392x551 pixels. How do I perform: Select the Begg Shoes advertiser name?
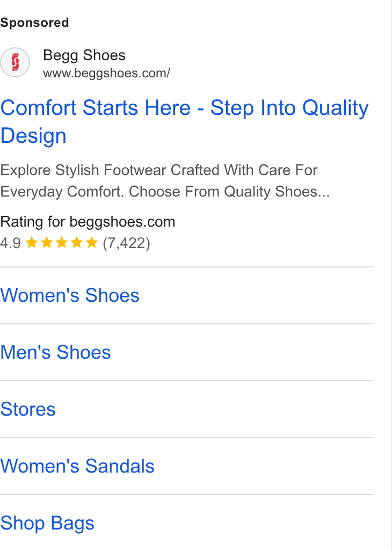84,55
